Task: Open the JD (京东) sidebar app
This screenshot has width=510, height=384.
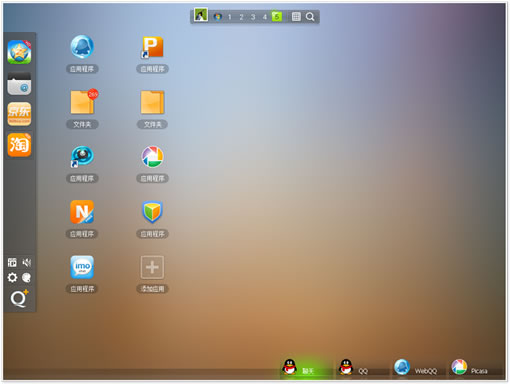Action: point(19,114)
